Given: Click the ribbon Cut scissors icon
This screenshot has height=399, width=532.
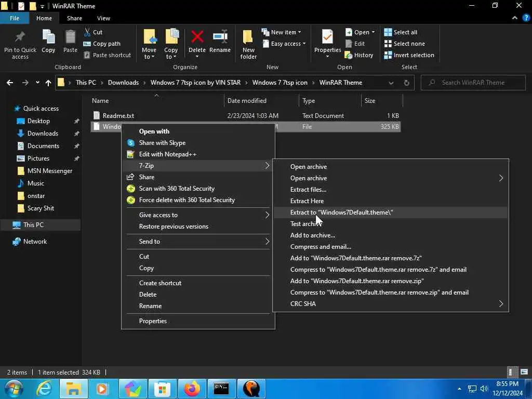Looking at the screenshot, I should tap(87, 32).
